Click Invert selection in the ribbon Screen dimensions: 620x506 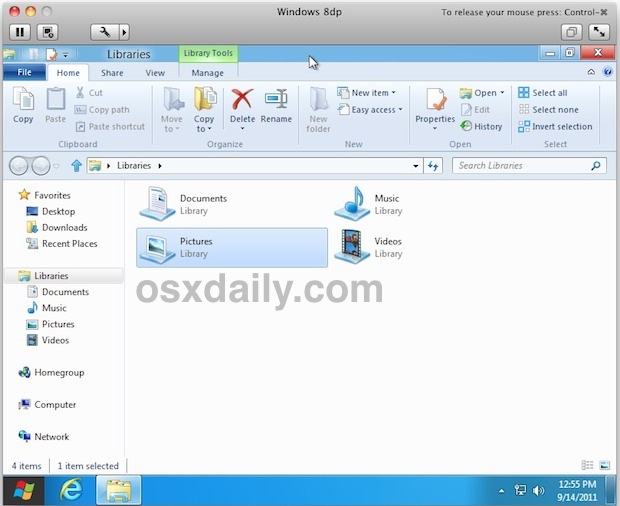tap(555, 126)
